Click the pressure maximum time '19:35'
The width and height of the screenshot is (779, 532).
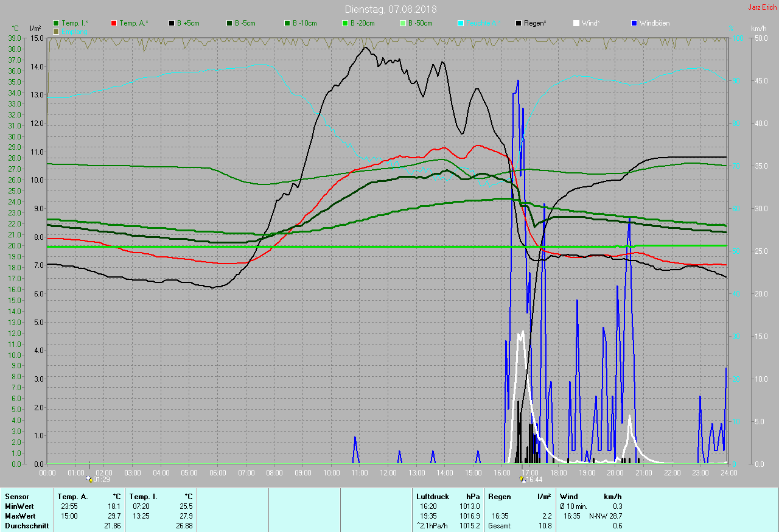[x=428, y=516]
